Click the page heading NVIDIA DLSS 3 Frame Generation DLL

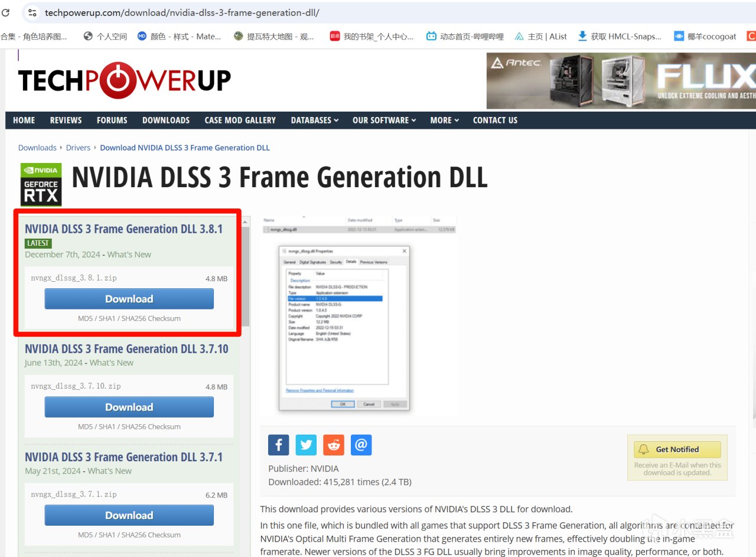click(280, 177)
